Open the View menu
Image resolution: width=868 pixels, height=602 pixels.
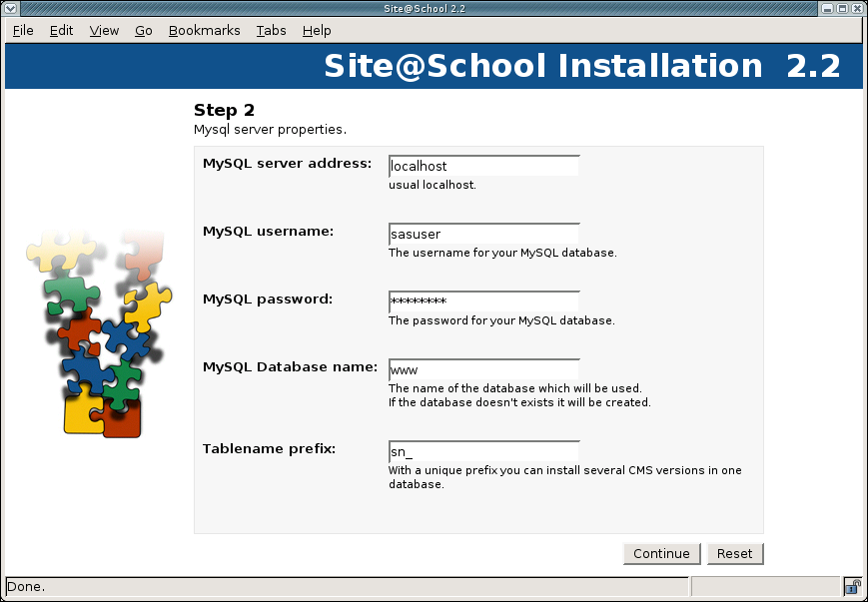104,30
